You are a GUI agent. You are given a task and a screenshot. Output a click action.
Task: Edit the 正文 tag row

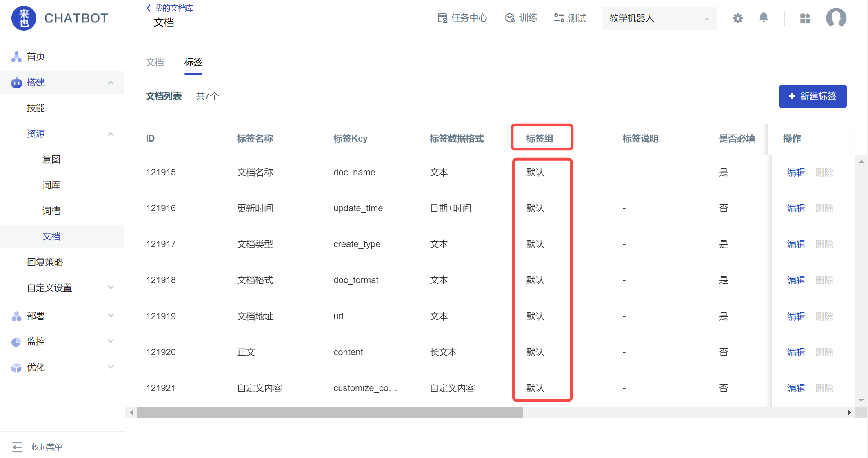[796, 352]
